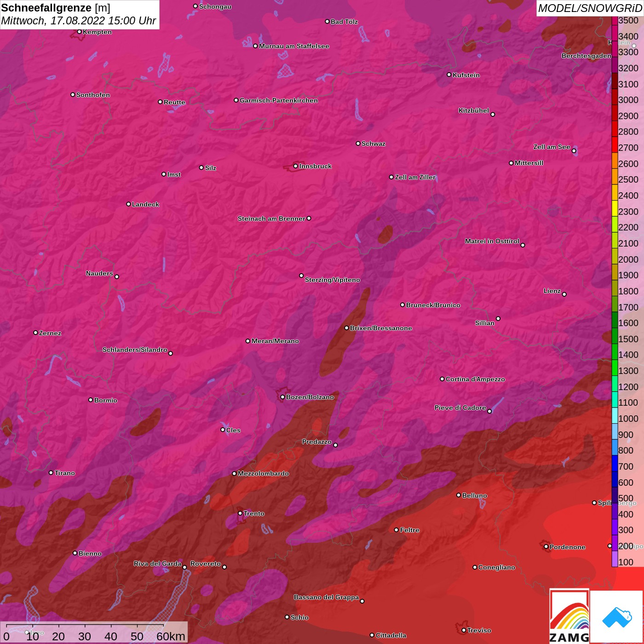
Task: Select the Sterzing/Vipiteno label
Action: pyautogui.click(x=332, y=280)
